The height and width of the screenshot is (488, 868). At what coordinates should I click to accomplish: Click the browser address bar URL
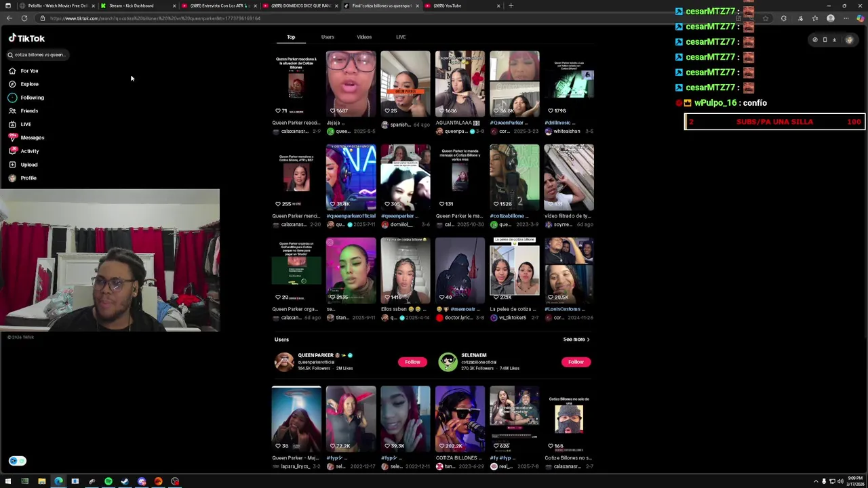pos(155,18)
